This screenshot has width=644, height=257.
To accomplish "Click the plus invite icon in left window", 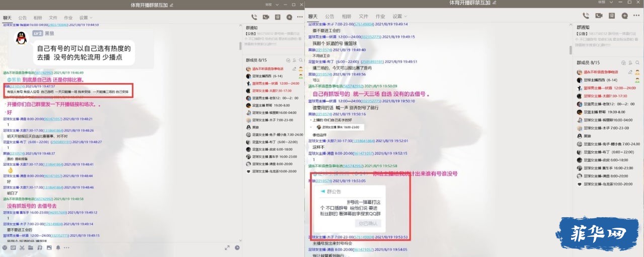I will click(x=289, y=17).
